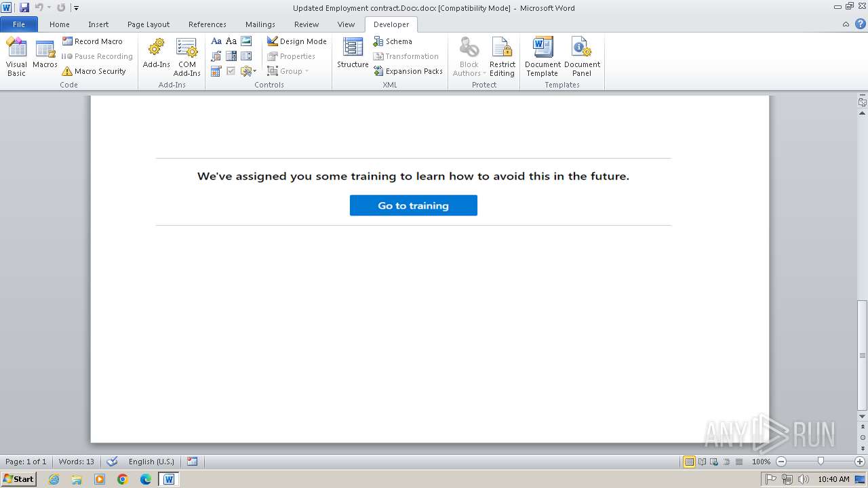Insert Picture content control

[x=246, y=41]
